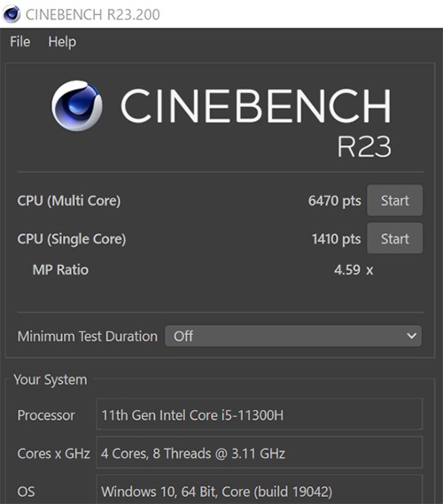Start the CPU Single Core benchmark
443x504 pixels.
pos(395,238)
